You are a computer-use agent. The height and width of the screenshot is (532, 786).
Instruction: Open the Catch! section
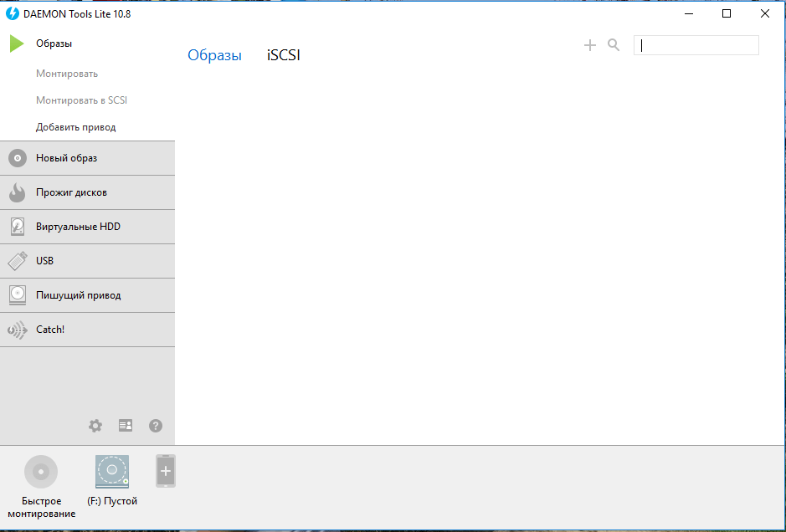87,330
